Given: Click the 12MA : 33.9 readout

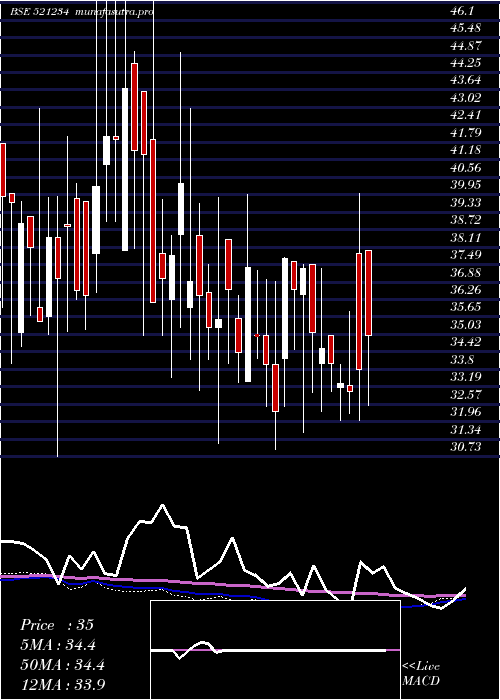Looking at the screenshot, I should click(63, 685).
